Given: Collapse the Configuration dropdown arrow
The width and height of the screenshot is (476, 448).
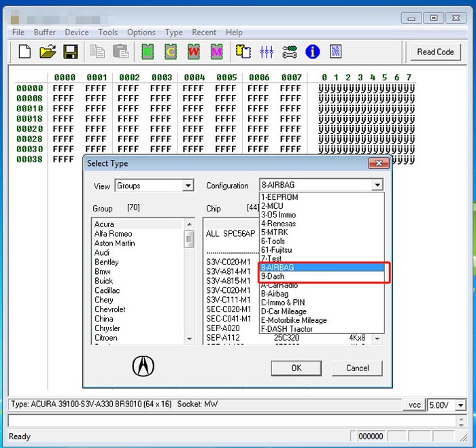Looking at the screenshot, I should point(377,185).
